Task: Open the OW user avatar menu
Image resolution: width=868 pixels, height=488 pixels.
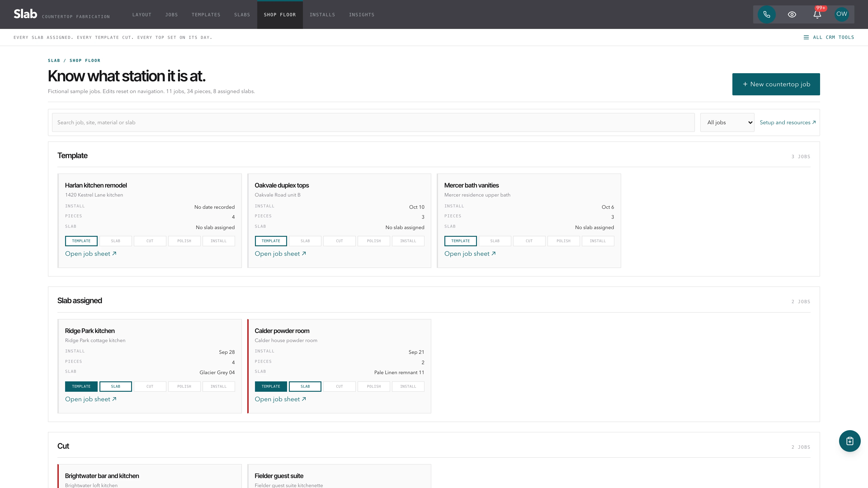Action: click(x=841, y=14)
